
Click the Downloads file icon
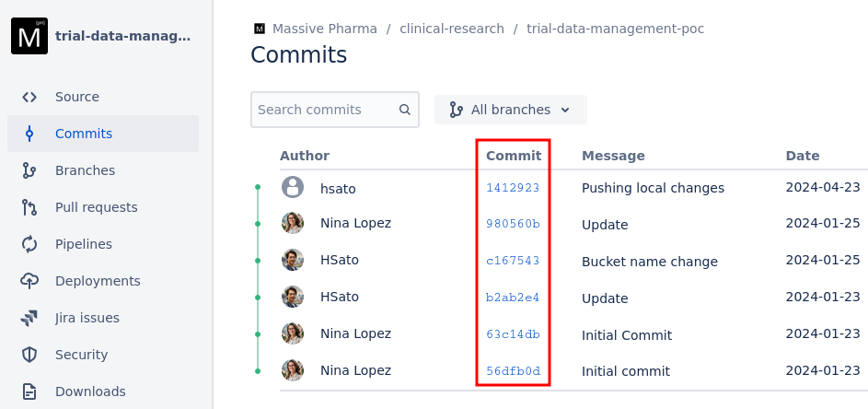tap(29, 391)
